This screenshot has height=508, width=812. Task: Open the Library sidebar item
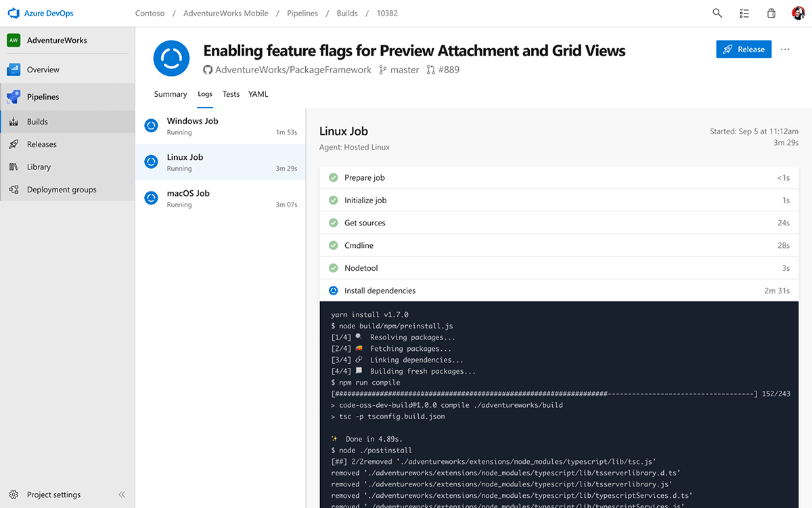pos(38,167)
